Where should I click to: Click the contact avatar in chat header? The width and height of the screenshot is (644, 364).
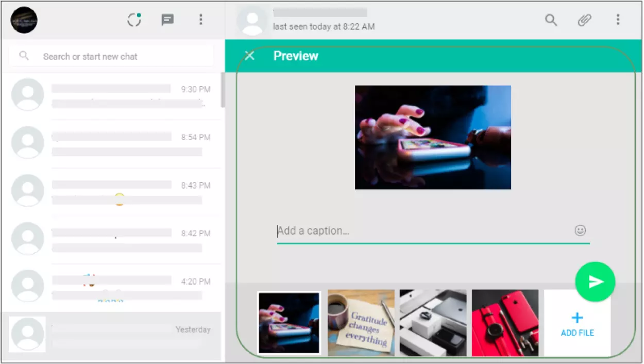(x=252, y=22)
